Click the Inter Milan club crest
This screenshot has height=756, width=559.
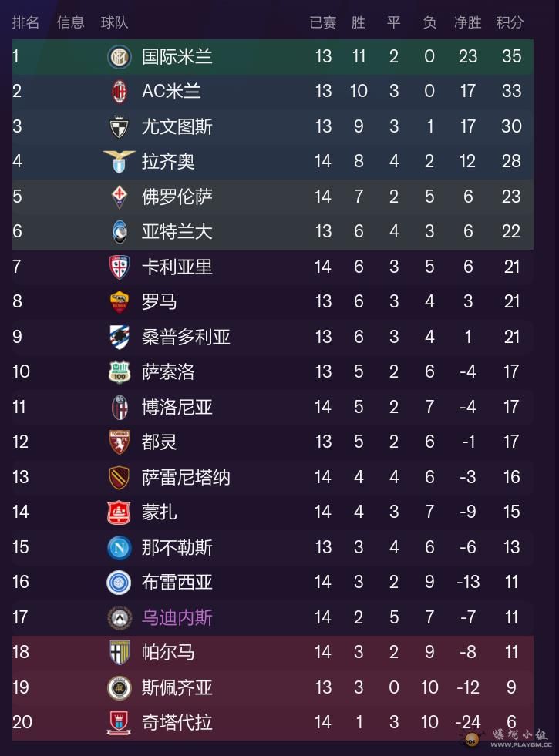click(x=119, y=56)
